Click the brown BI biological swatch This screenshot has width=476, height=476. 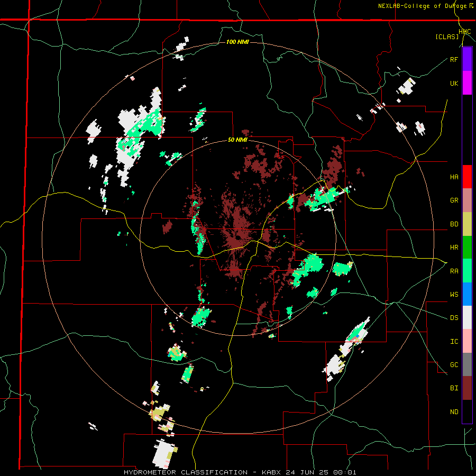tap(467, 388)
